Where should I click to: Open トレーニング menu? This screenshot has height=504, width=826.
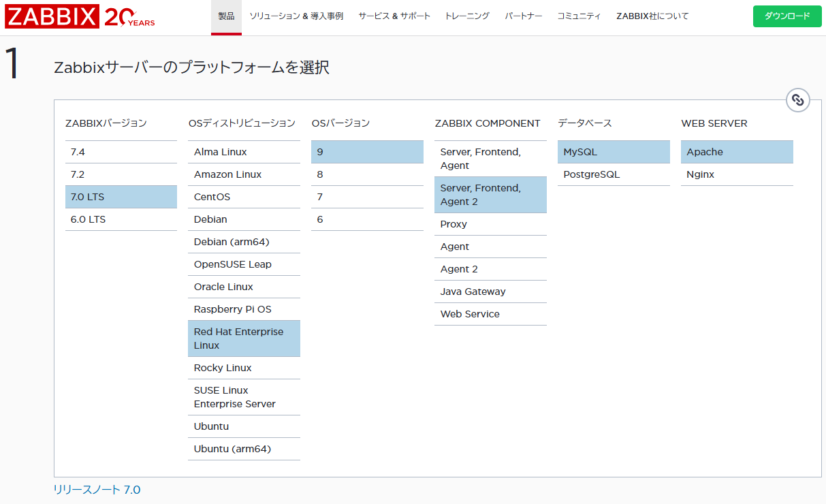(467, 16)
